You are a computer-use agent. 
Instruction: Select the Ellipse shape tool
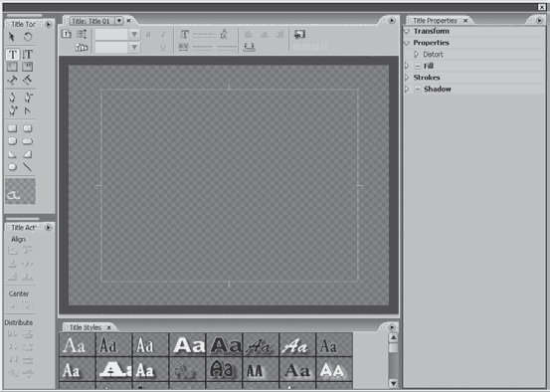pos(12,167)
